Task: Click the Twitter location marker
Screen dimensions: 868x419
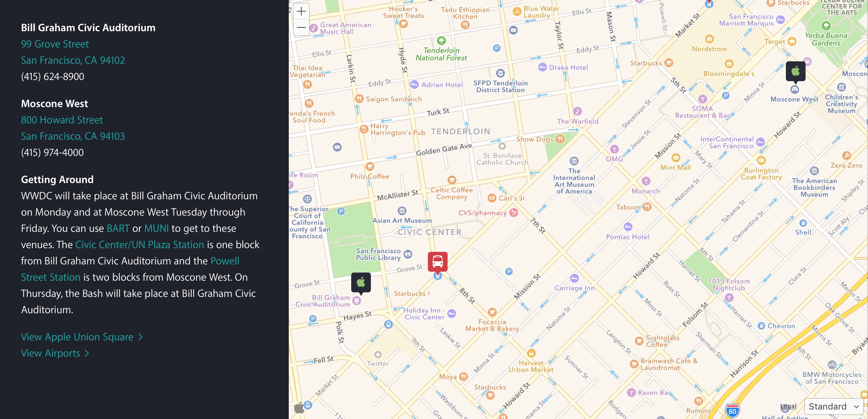Action: 378,355
